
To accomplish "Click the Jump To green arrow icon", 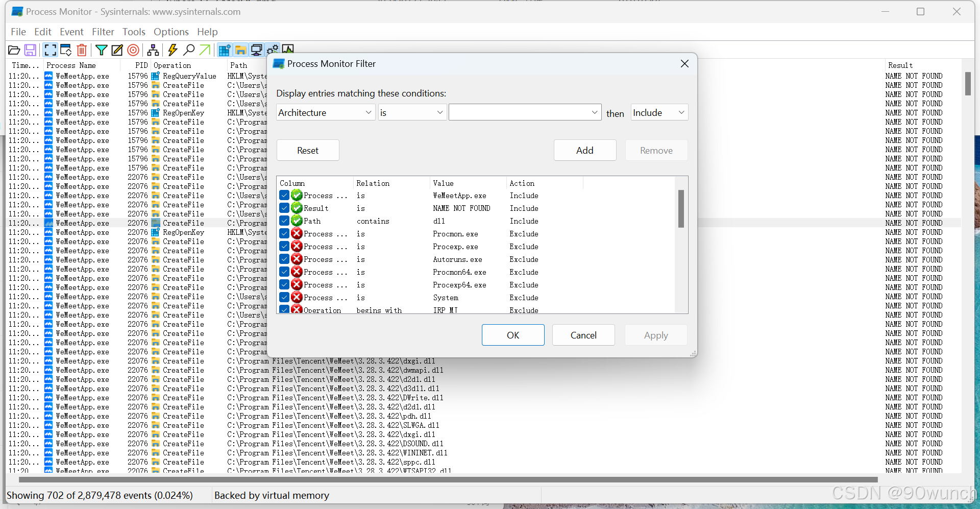I will point(205,50).
